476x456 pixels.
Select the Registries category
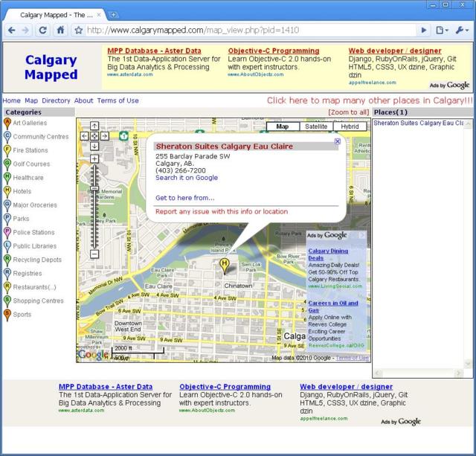[28, 274]
